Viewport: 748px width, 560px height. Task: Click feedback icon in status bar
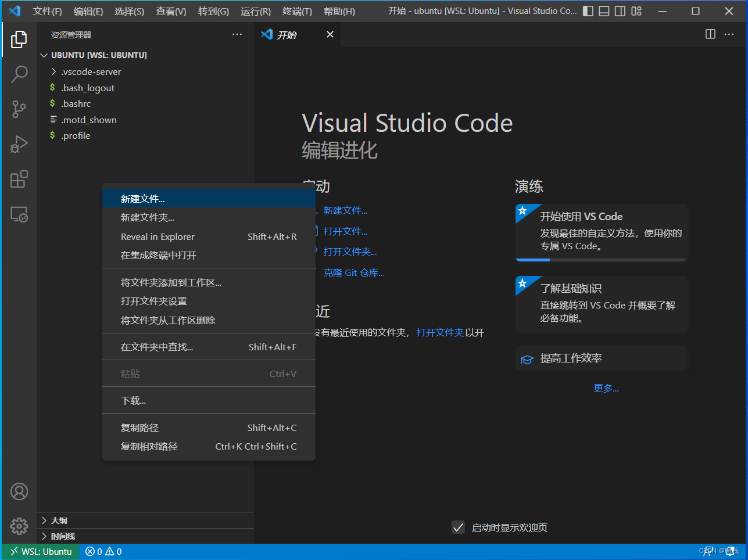708,552
